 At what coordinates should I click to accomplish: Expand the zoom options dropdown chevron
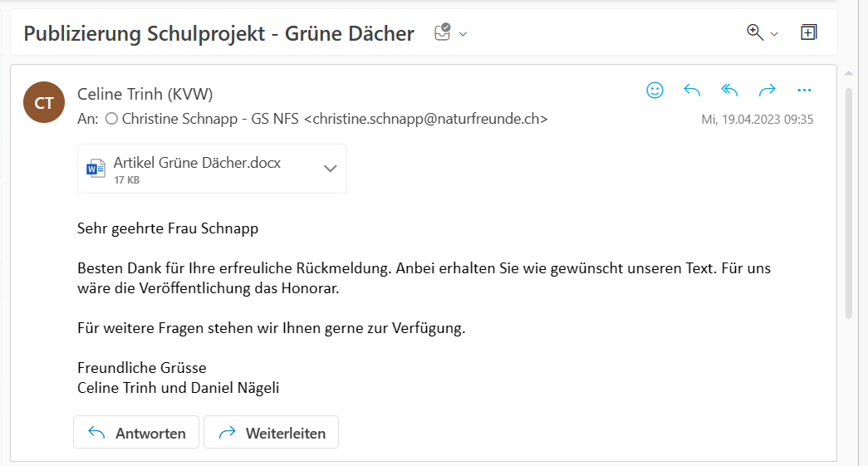[774, 34]
